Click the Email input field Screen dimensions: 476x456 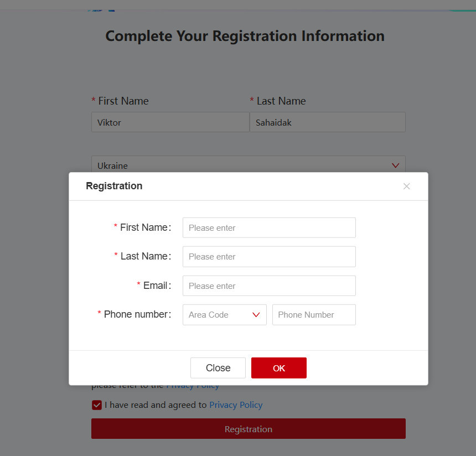pos(269,286)
